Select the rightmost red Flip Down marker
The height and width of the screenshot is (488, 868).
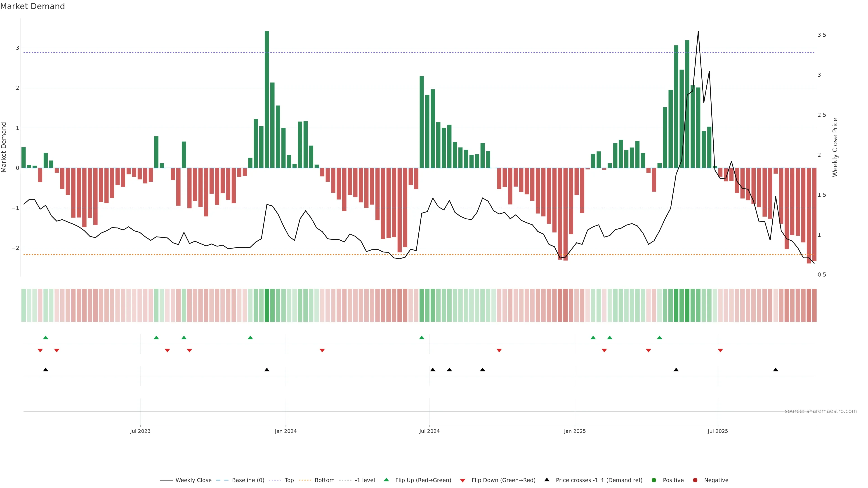coord(720,351)
